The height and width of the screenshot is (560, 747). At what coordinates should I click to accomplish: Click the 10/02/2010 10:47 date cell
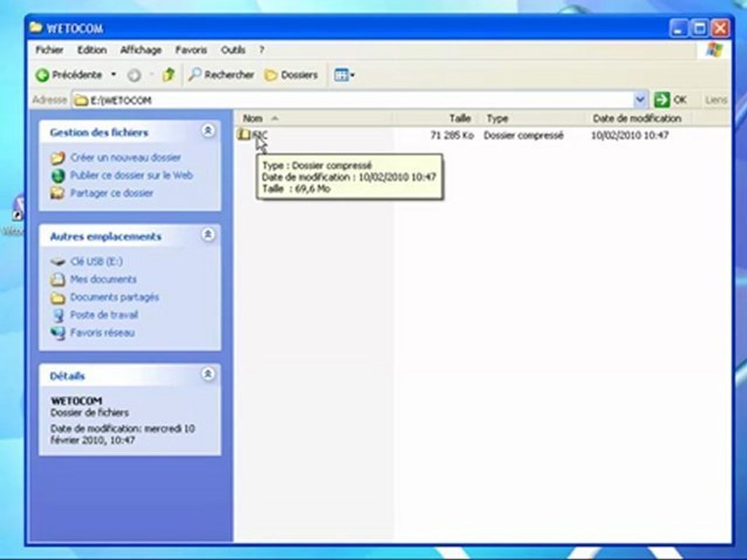(630, 135)
